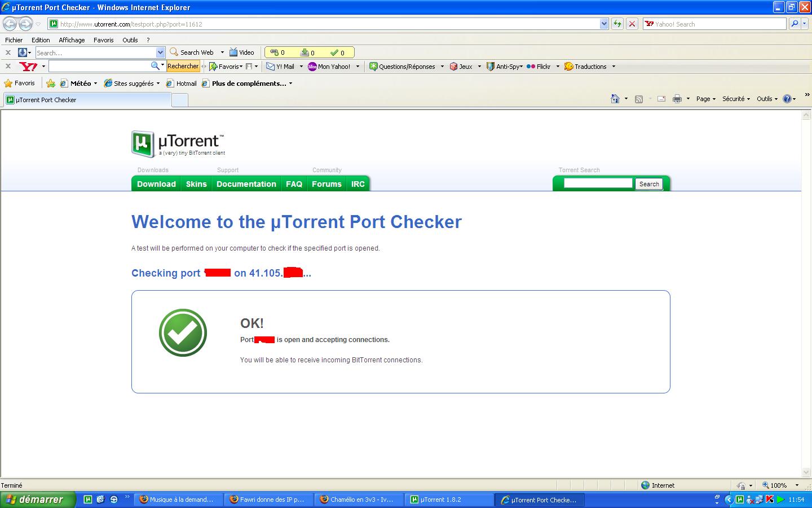Click the gold star Favoris button

click(20, 84)
